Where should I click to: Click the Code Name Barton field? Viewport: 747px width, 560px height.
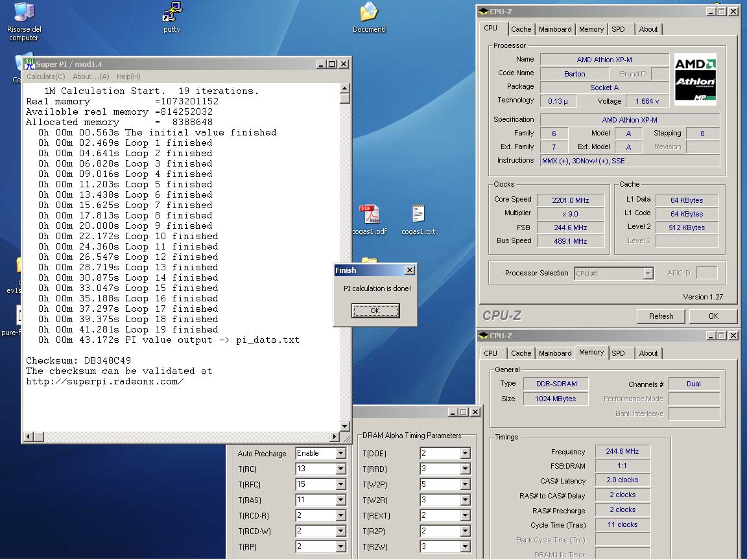575,74
